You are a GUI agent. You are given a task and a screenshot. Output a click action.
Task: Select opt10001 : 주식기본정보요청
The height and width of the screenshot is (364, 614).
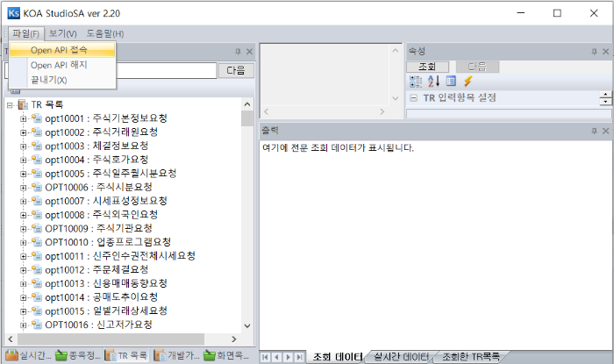click(x=106, y=118)
